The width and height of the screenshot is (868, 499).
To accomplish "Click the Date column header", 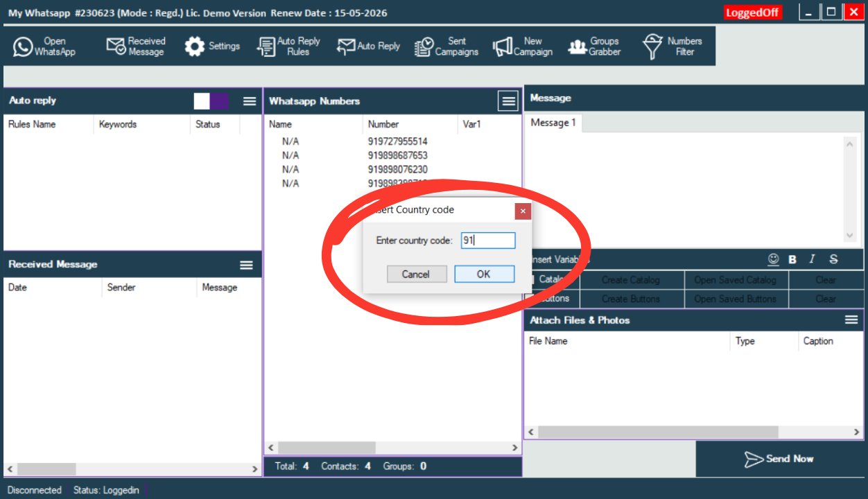I will point(53,288).
